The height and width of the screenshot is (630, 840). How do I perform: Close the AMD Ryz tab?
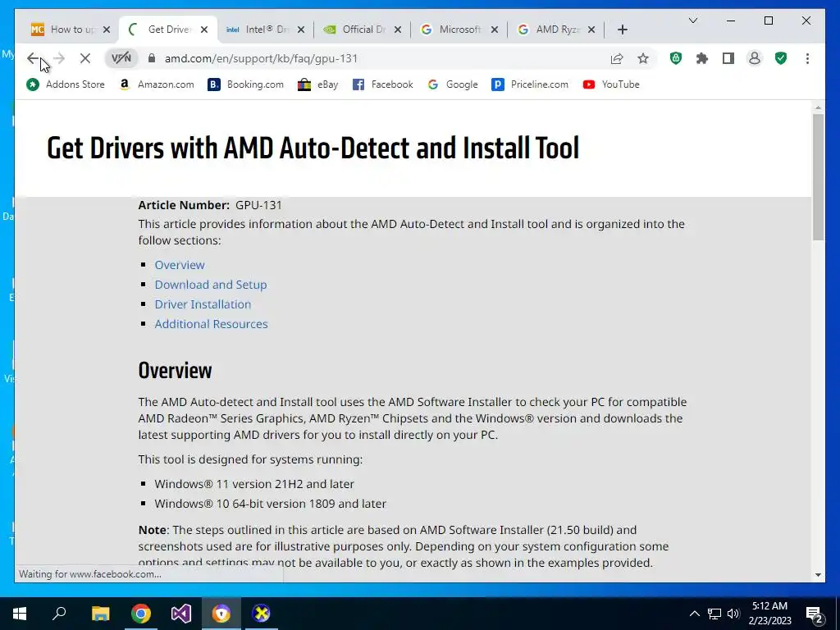point(591,30)
